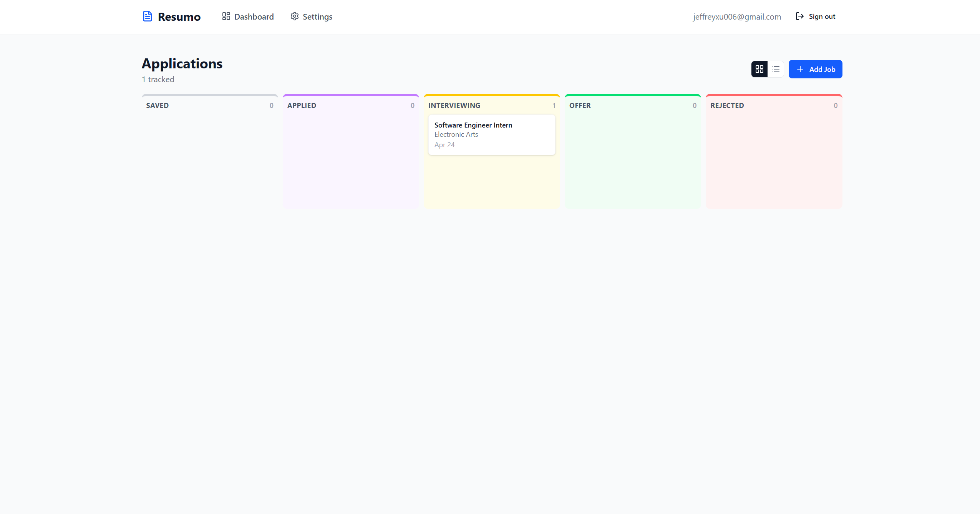Image resolution: width=980 pixels, height=514 pixels.
Task: Select the Rejected column header
Action: click(727, 106)
